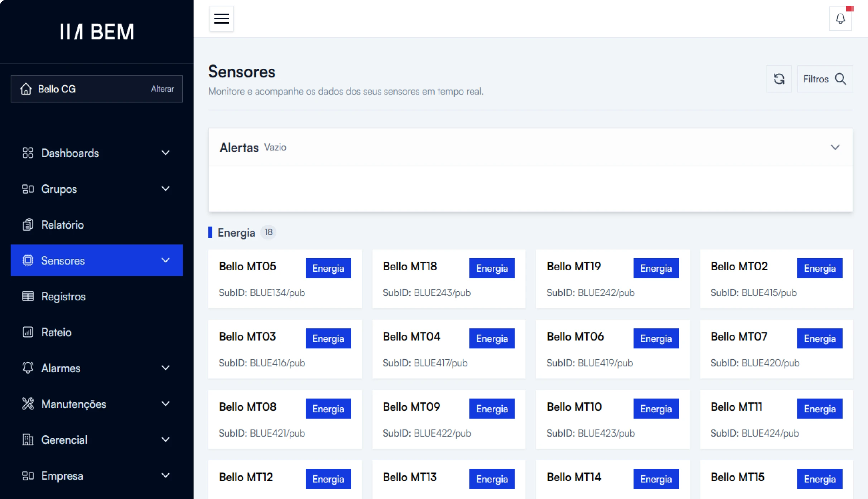Collapse the Sensores menu chevron
Image resolution: width=868 pixels, height=499 pixels.
coord(165,260)
